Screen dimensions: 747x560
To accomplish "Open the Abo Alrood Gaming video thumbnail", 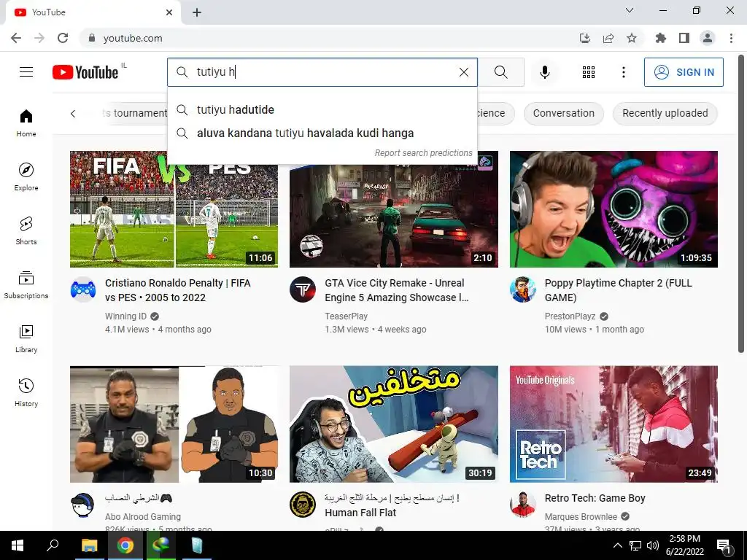I will (174, 424).
